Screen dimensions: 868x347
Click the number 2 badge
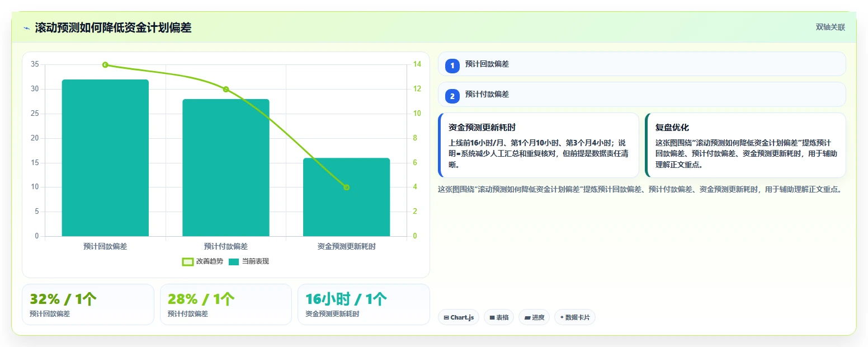pyautogui.click(x=452, y=96)
